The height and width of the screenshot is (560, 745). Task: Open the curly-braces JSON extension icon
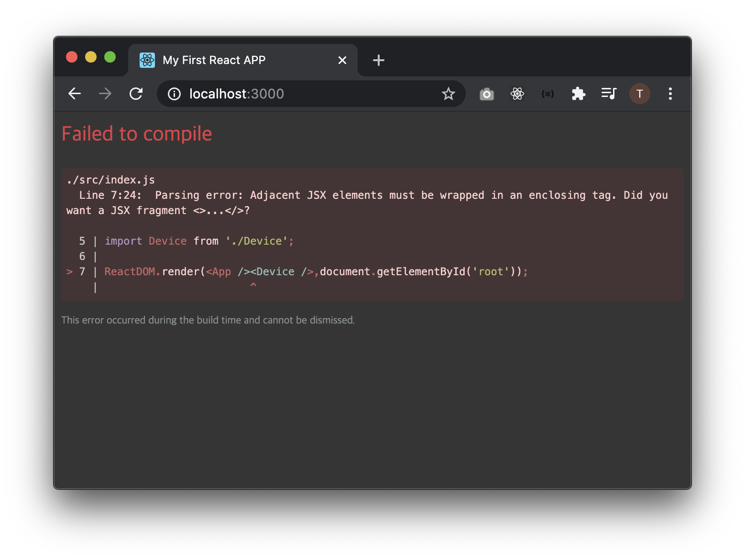tap(548, 94)
